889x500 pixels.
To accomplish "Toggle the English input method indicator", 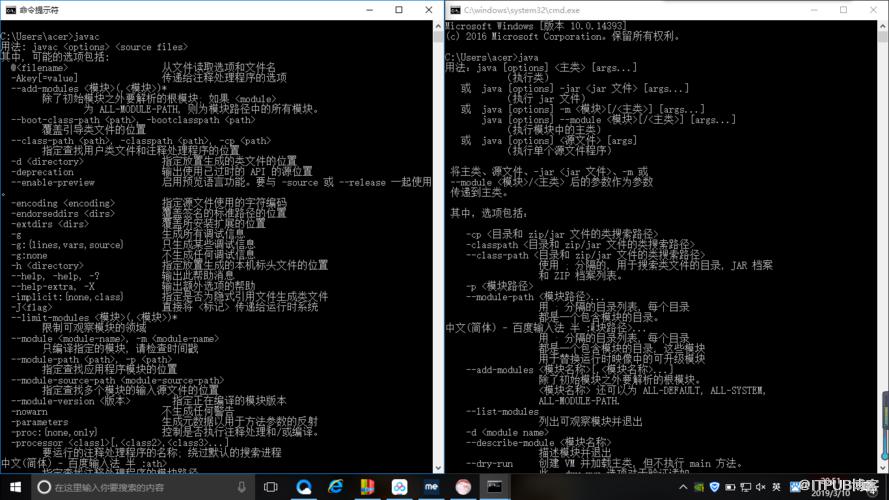I will click(x=777, y=487).
